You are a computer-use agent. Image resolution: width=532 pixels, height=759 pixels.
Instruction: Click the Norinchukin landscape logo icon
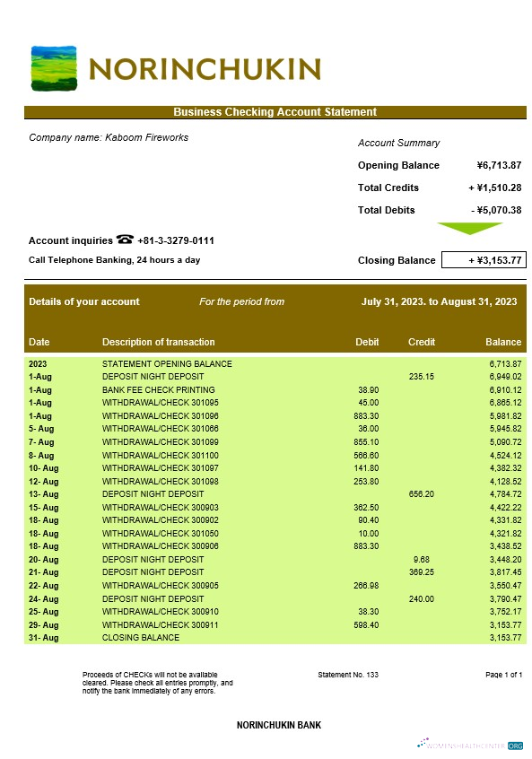click(x=54, y=68)
